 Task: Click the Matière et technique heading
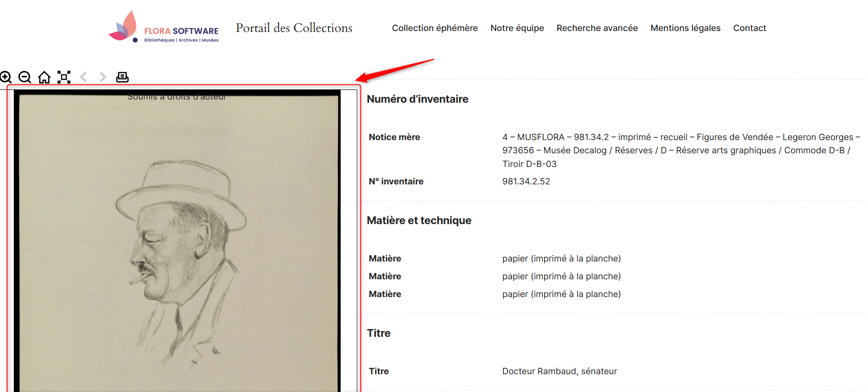419,220
